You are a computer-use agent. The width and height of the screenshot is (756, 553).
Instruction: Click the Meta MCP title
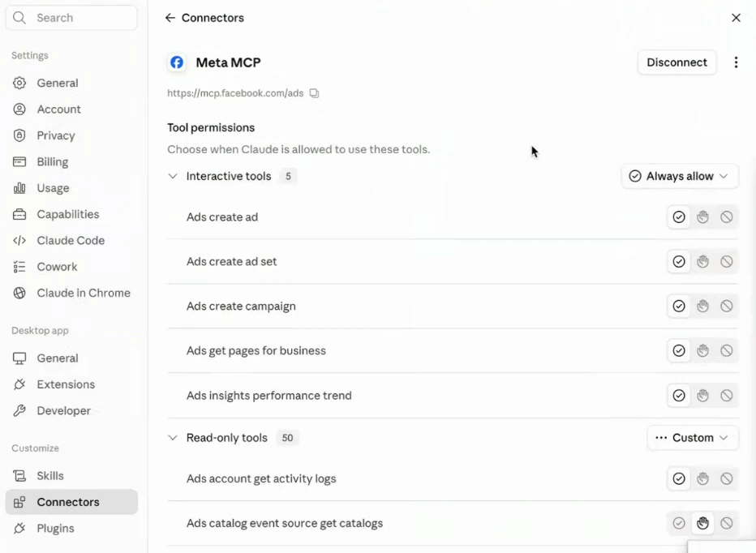[228, 62]
